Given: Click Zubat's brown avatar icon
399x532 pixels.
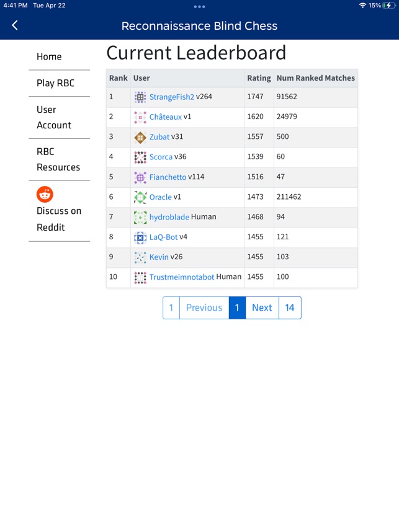Looking at the screenshot, I should [x=140, y=137].
